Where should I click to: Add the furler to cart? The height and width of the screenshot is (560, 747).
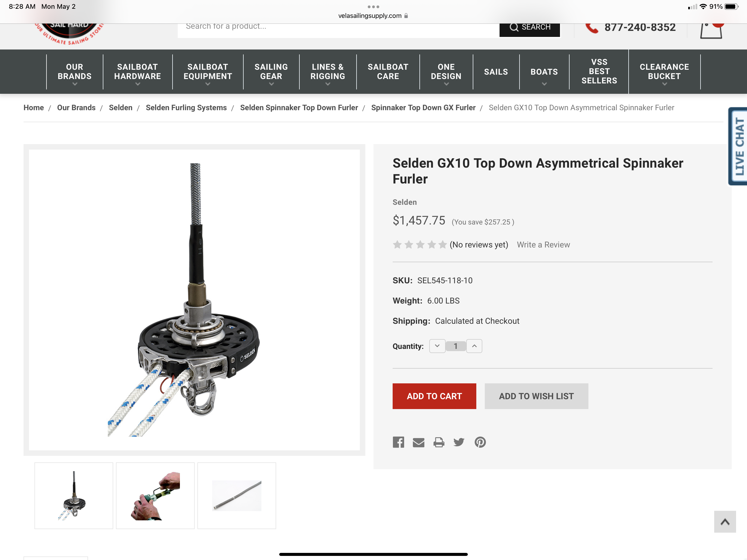[x=434, y=396]
